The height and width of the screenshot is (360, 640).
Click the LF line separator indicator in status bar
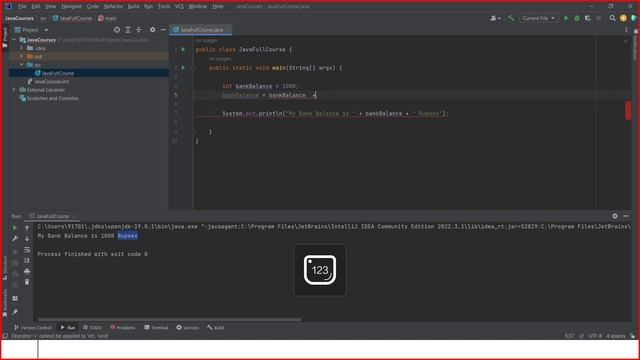click(581, 336)
